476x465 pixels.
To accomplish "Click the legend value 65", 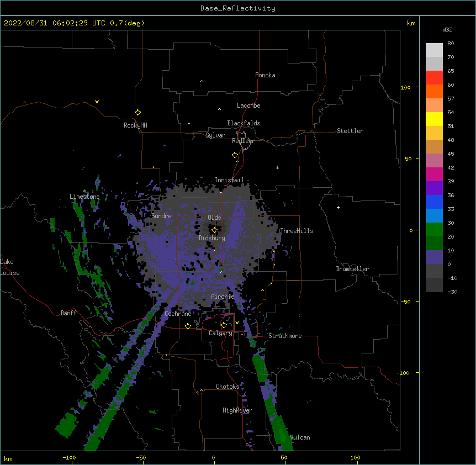I will [x=451, y=71].
